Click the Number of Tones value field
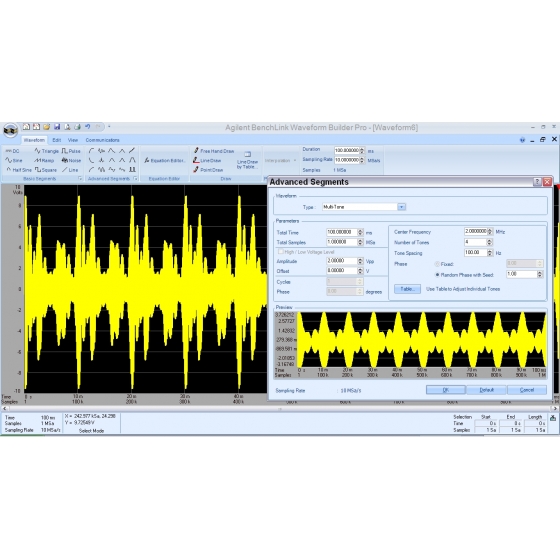Image resolution: width=560 pixels, height=560 pixels. (475, 242)
